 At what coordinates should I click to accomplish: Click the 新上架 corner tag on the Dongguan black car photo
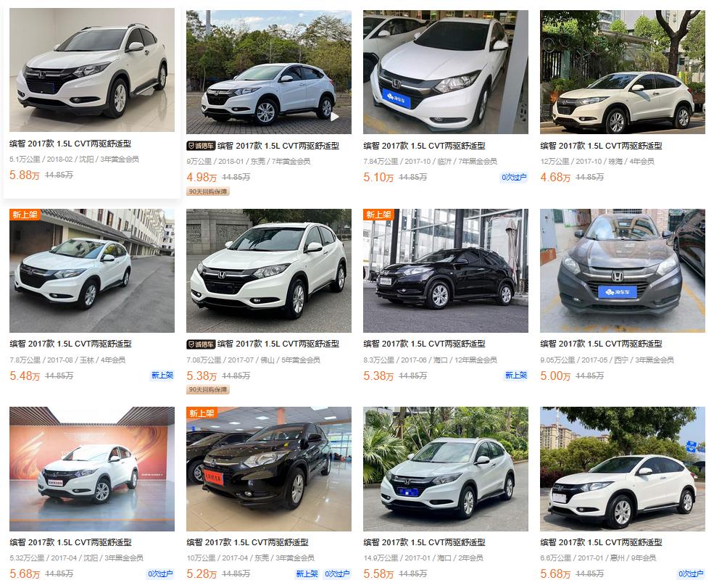202,413
